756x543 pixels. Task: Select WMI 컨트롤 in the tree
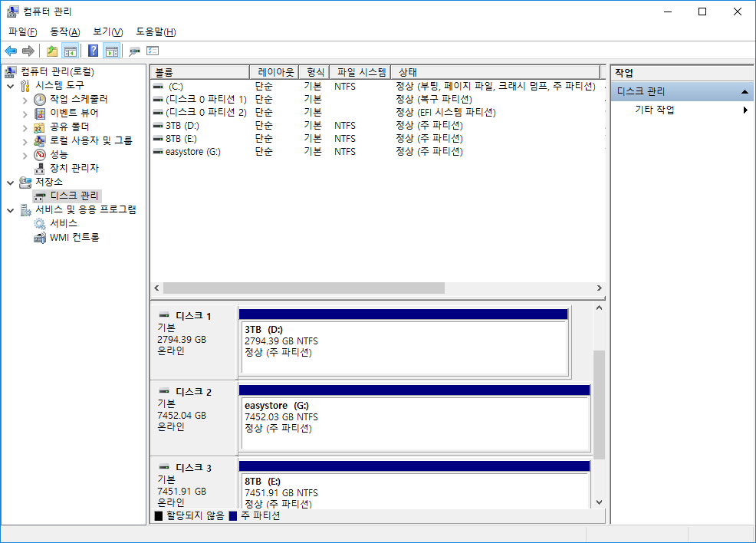74,238
